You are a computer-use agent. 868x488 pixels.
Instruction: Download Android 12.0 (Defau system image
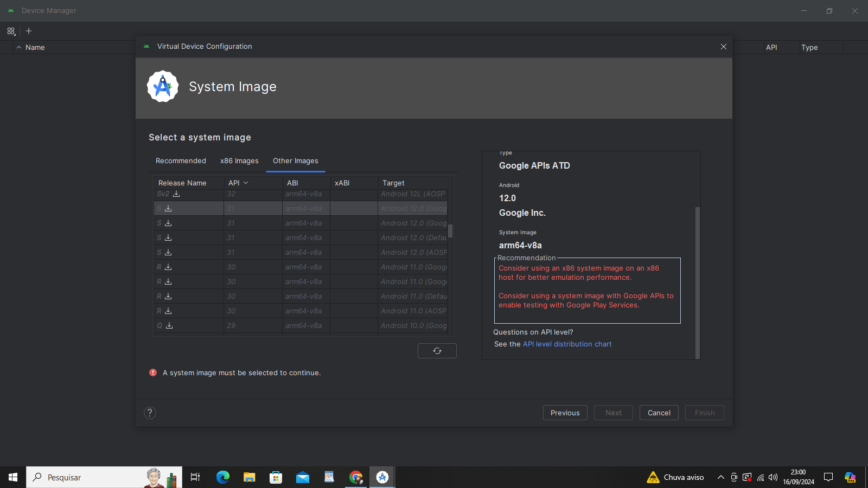168,237
